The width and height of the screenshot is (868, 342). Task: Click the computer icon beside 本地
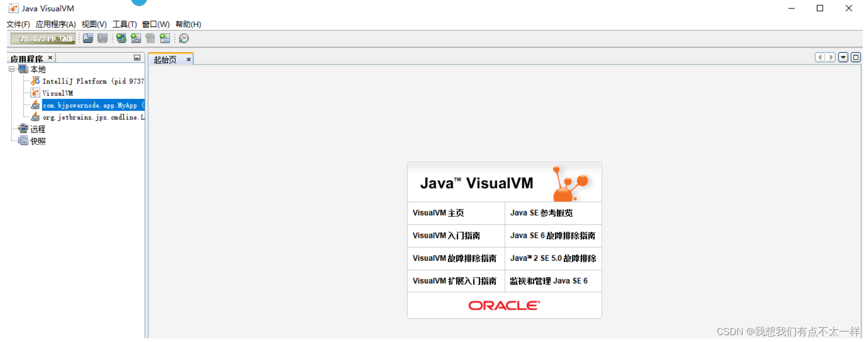23,69
